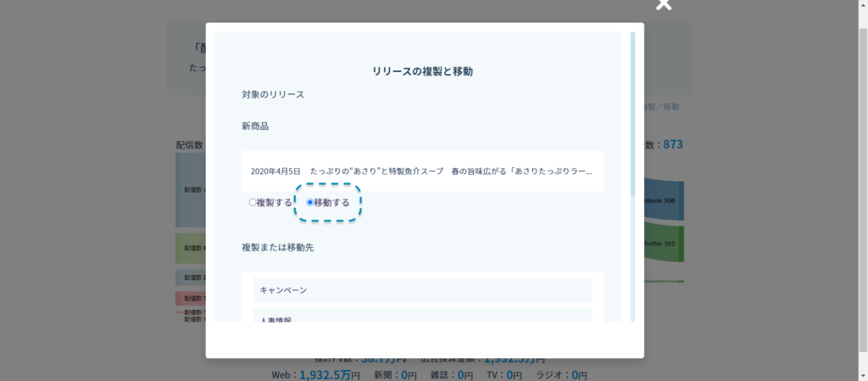Image resolution: width=868 pixels, height=381 pixels.
Task: Click the browser page scrollbar on the right edge
Action: 862,170
